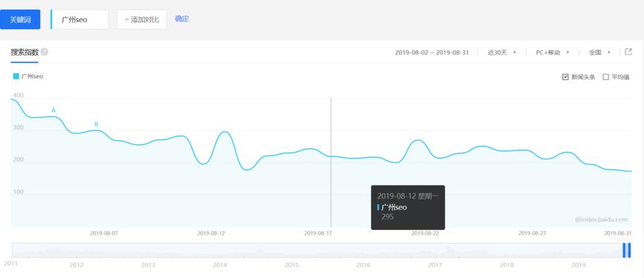Open the 近30天 time range dropdown
644x278 pixels.
click(502, 52)
